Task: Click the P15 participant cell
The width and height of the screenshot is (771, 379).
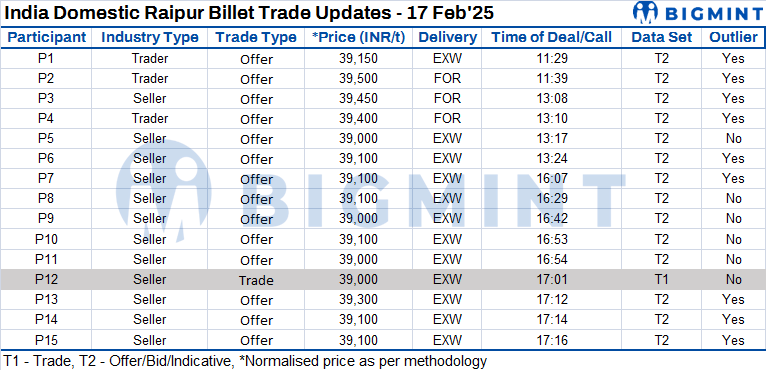Action: point(47,340)
